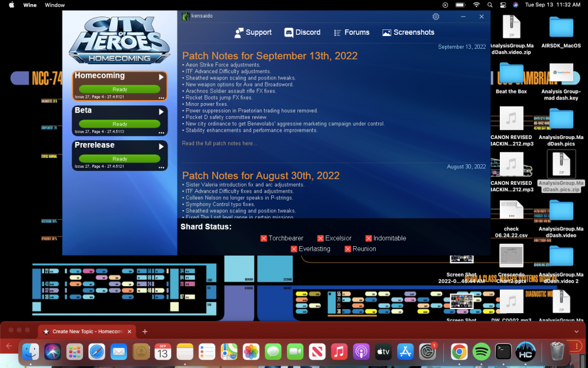Launch Spotify from the Dock

482,352
